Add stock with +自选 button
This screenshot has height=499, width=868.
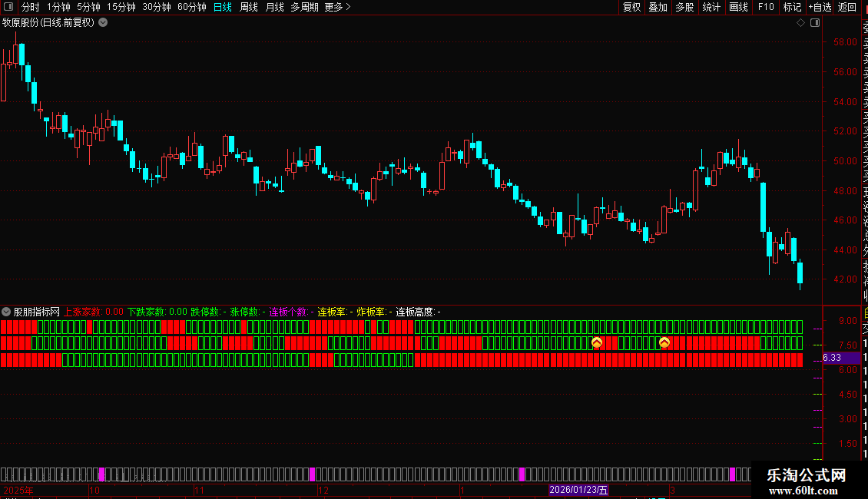(820, 7)
